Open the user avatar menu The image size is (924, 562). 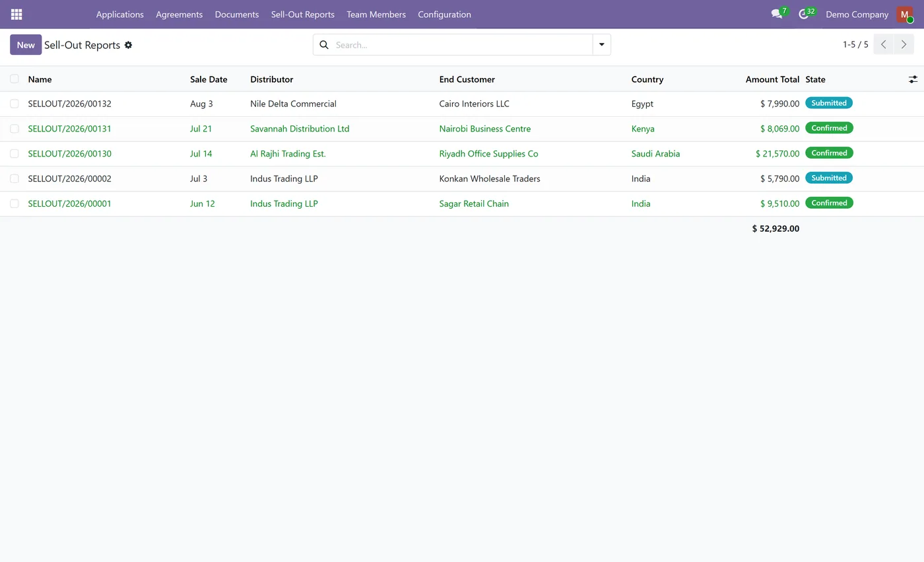pyautogui.click(x=904, y=15)
